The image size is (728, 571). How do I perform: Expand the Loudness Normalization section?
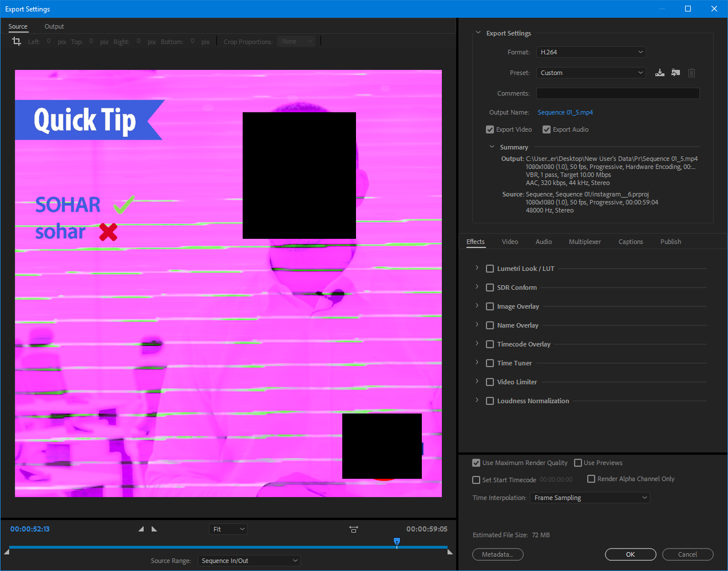(477, 400)
